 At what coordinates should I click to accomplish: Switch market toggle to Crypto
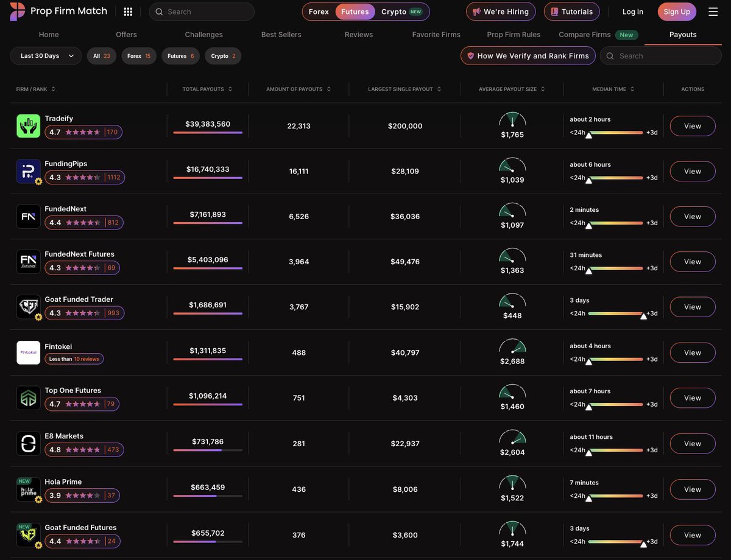(x=401, y=12)
